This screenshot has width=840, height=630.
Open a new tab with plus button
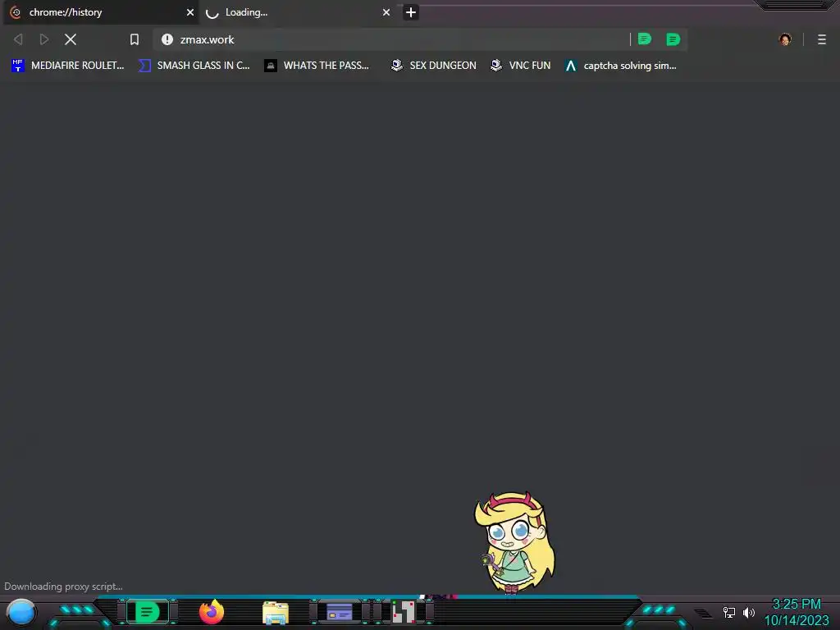tap(411, 12)
